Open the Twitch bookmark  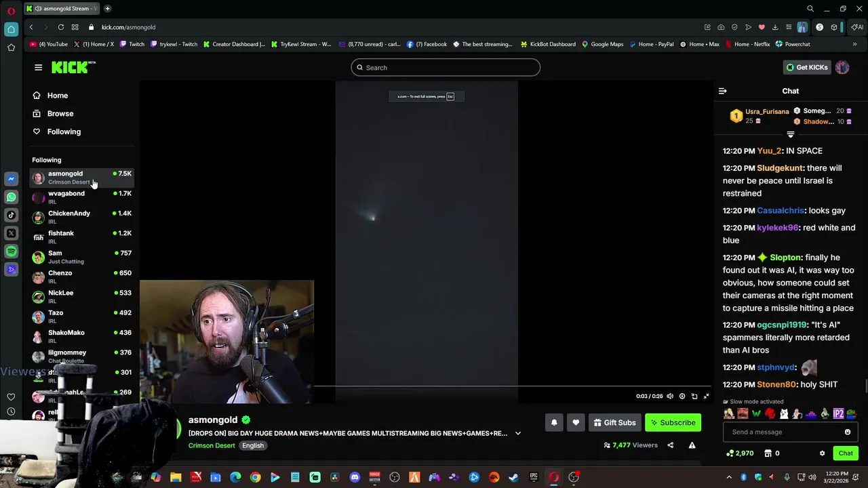coord(132,44)
